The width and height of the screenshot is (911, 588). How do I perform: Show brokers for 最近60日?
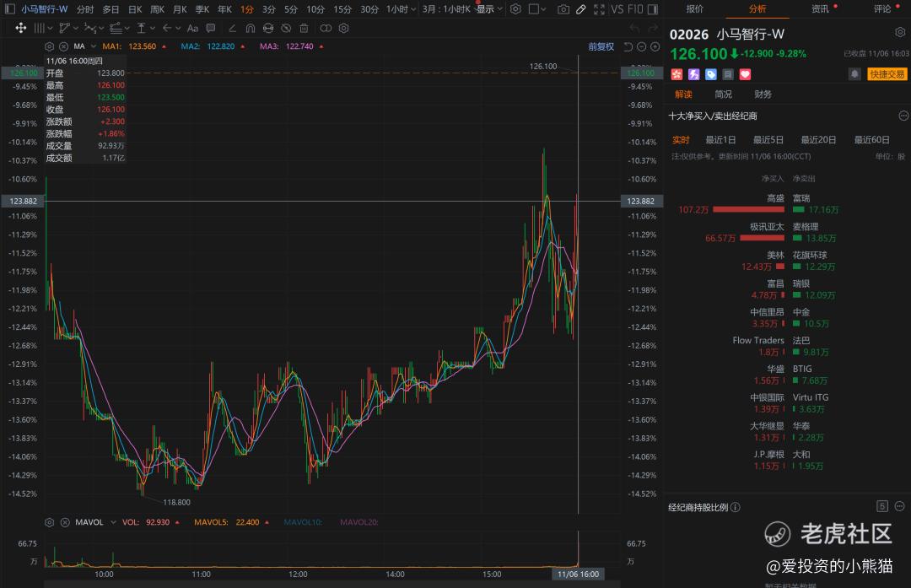click(871, 139)
